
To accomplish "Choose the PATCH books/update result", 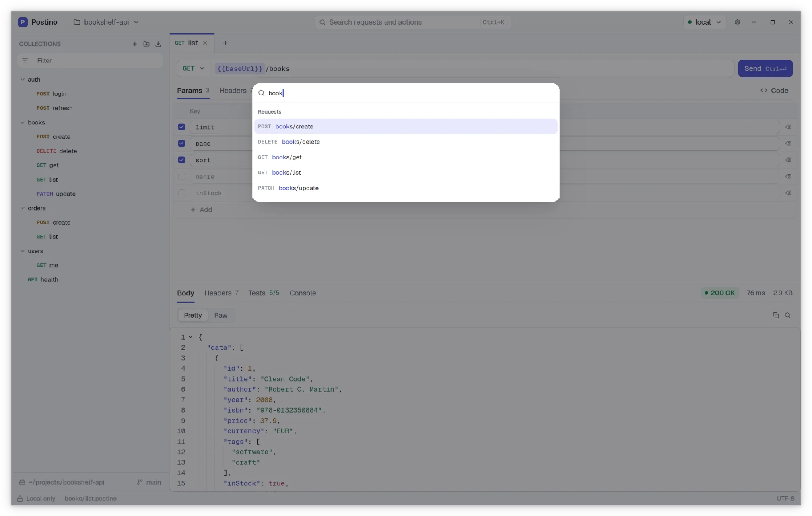I will 406,188.
